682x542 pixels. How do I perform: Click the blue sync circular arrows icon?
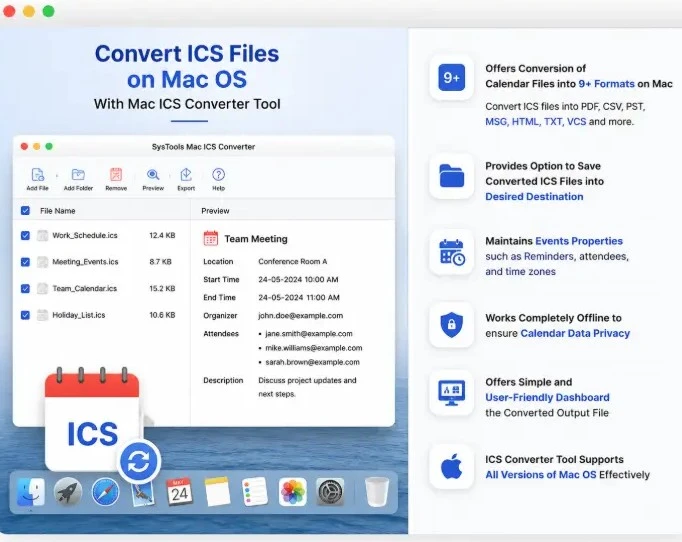[139, 462]
